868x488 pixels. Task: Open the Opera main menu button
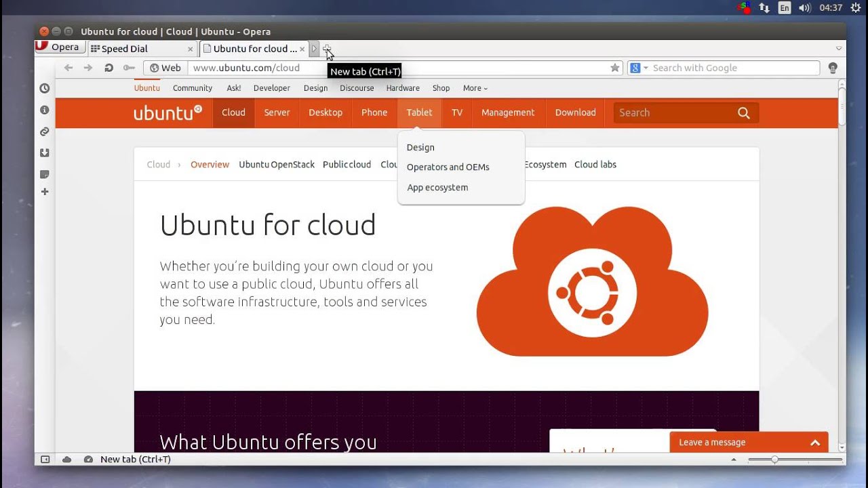(60, 47)
